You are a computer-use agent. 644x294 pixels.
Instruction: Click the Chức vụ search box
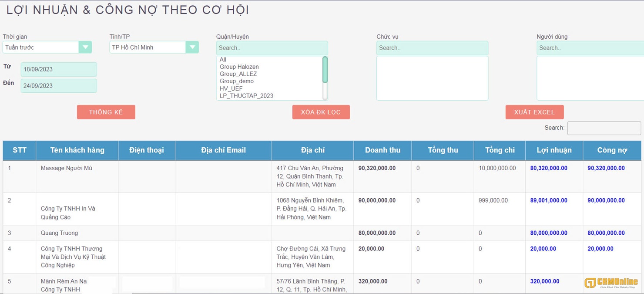point(432,48)
